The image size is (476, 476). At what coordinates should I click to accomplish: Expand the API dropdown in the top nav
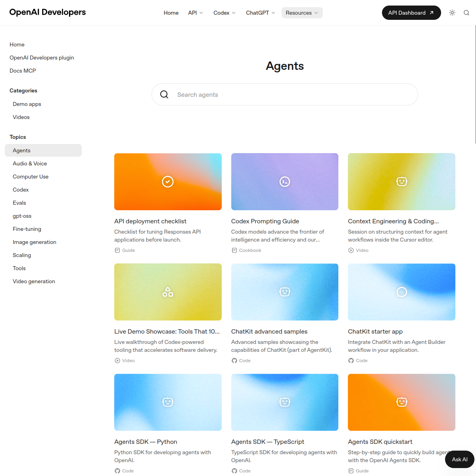pyautogui.click(x=196, y=13)
